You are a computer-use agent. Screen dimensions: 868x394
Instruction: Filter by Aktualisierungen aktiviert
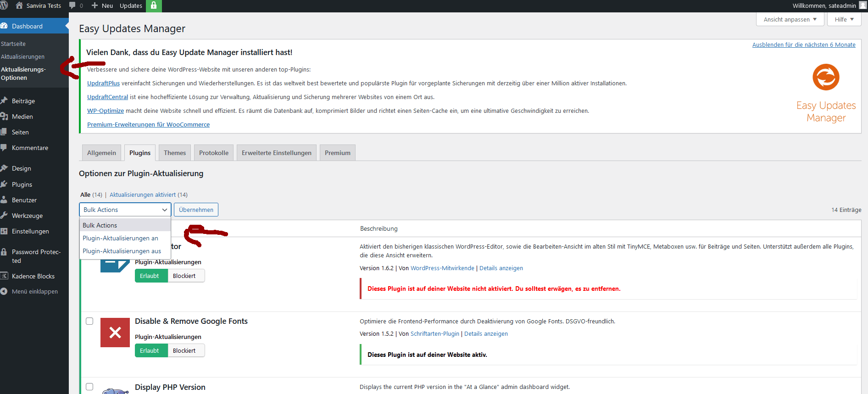click(x=143, y=194)
